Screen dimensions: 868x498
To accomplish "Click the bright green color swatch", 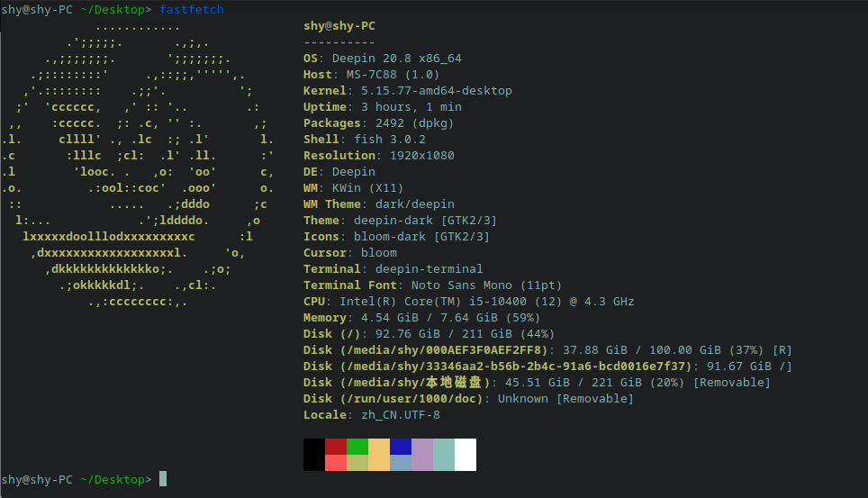I will point(357,447).
